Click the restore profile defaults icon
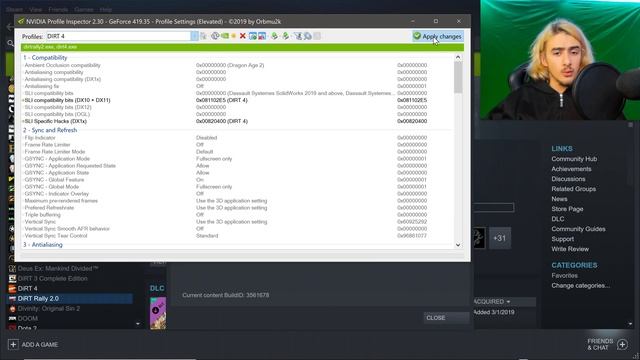640x360 pixels. pos(215,36)
